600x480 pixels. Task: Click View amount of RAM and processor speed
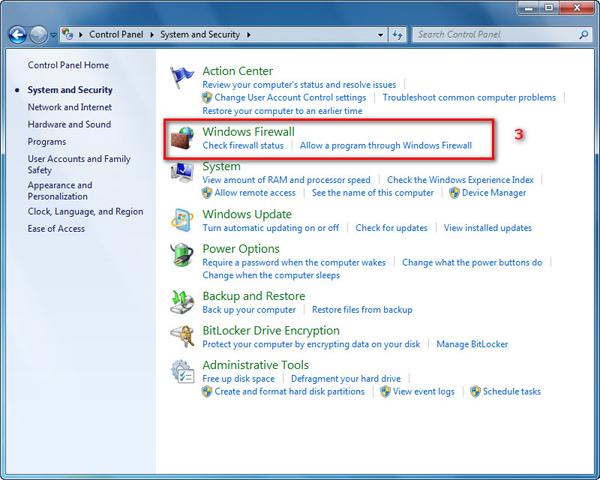pyautogui.click(x=286, y=180)
